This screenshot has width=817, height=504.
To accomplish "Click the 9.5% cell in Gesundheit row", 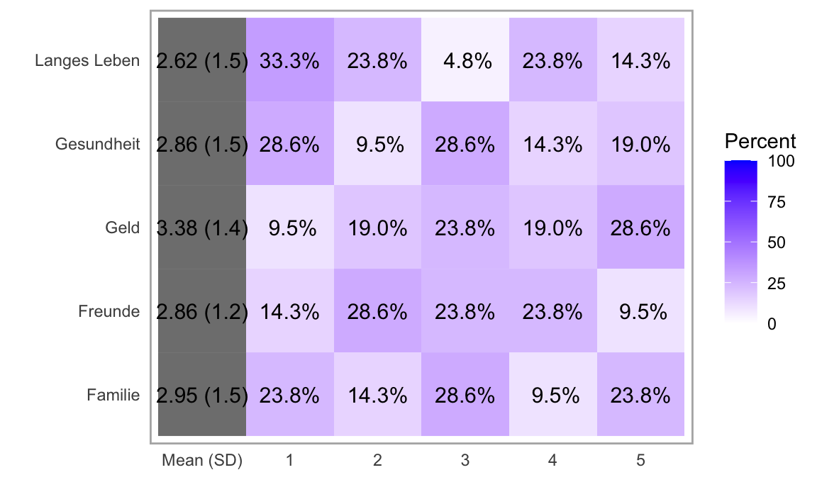I will coord(377,145).
